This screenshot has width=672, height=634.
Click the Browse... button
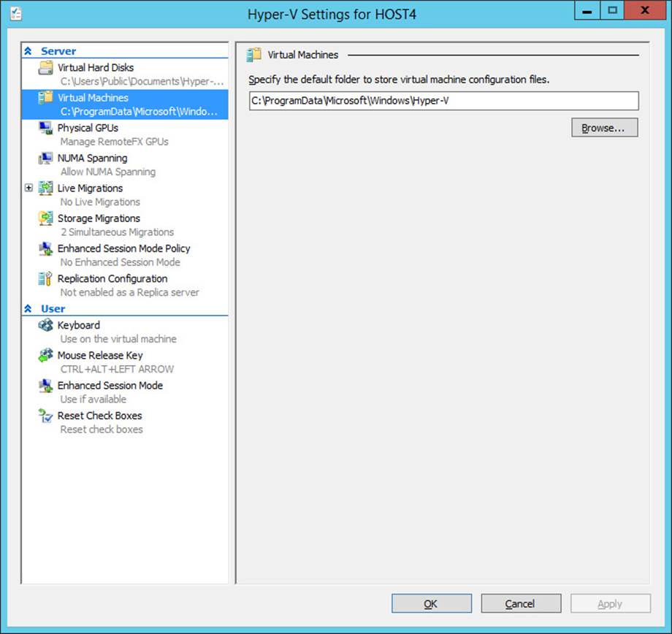tap(605, 128)
